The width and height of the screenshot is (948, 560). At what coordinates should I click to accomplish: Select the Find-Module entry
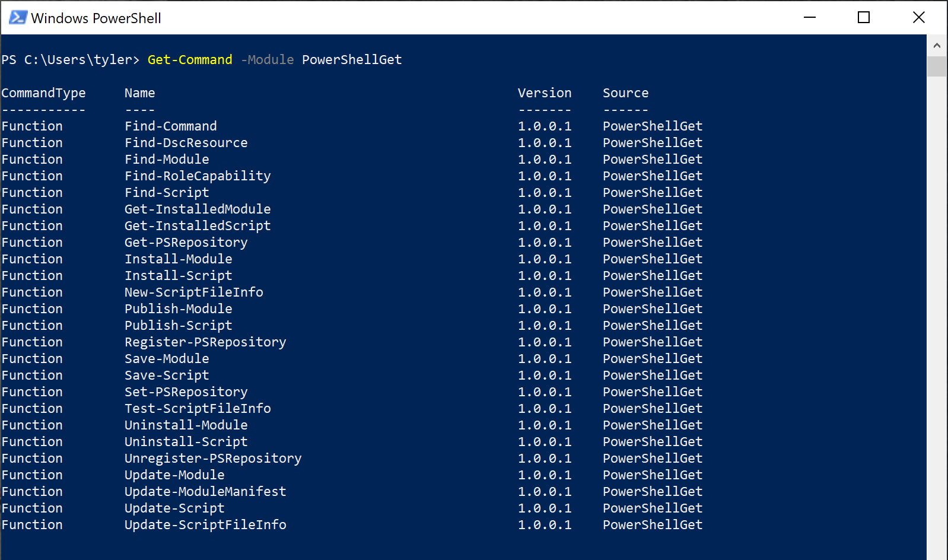(167, 160)
